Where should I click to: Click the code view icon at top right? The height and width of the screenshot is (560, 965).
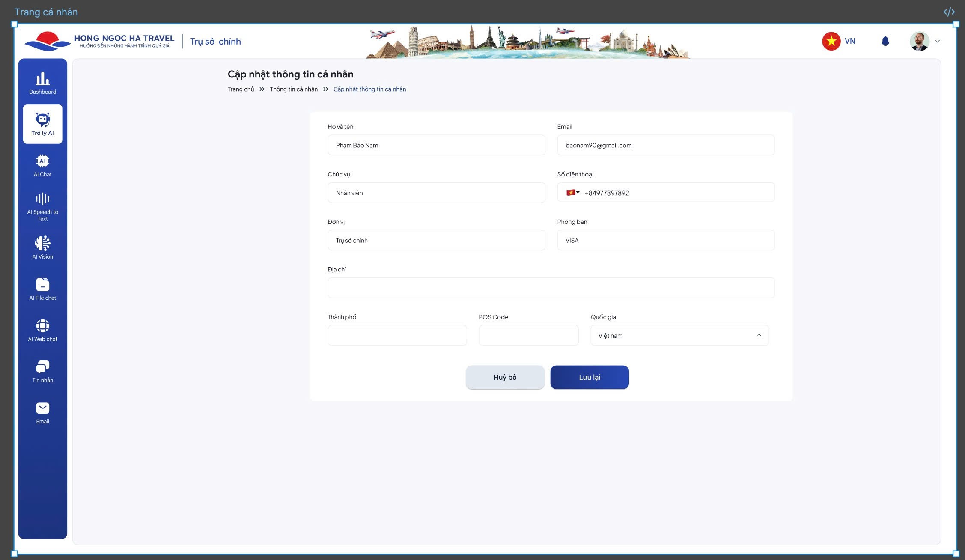tap(949, 12)
